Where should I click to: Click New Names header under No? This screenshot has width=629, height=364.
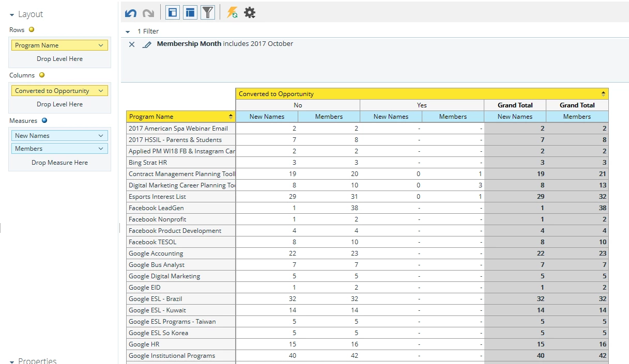pos(267,117)
